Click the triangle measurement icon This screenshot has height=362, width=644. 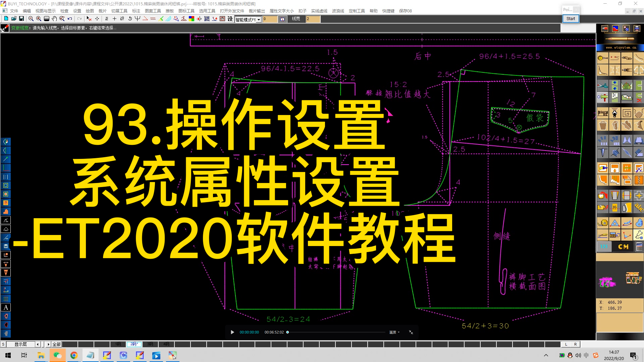(x=614, y=223)
